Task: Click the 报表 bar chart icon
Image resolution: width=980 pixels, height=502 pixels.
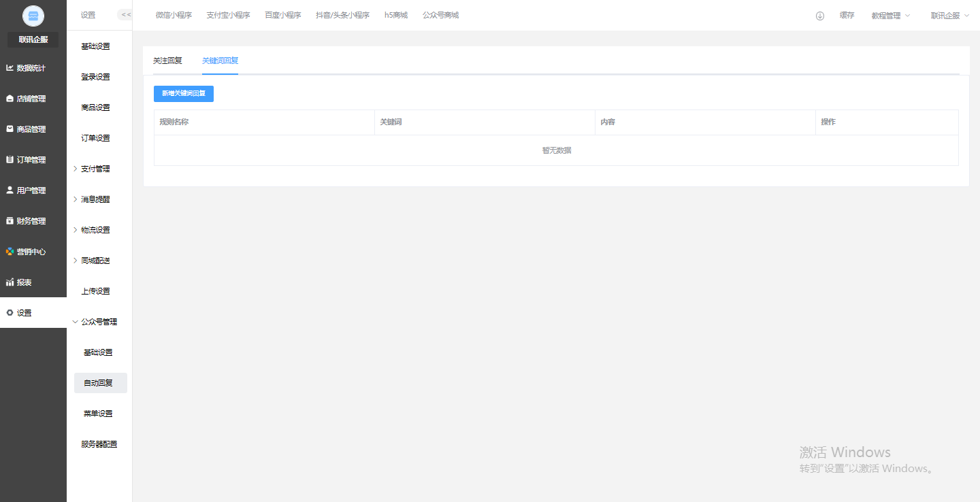Action: [10, 282]
